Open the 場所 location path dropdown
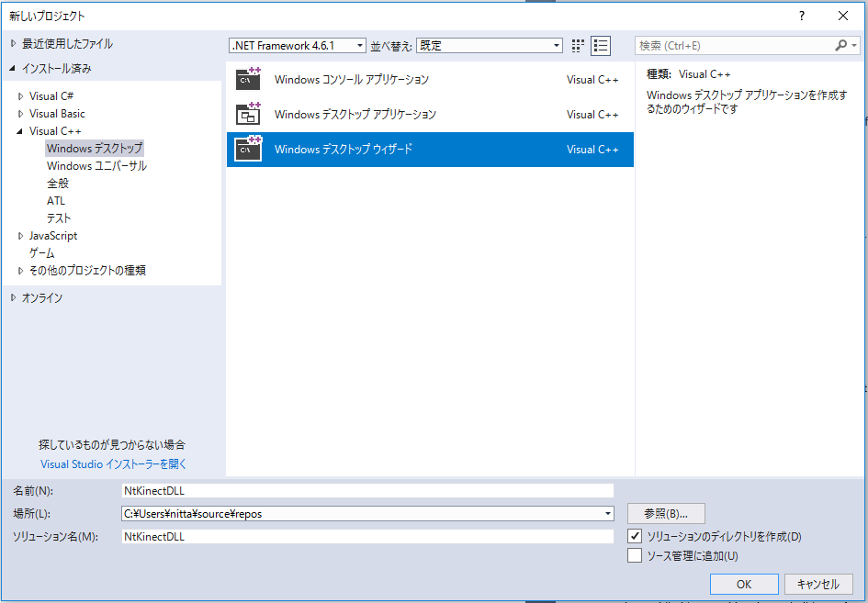Image resolution: width=868 pixels, height=603 pixels. pos(607,514)
